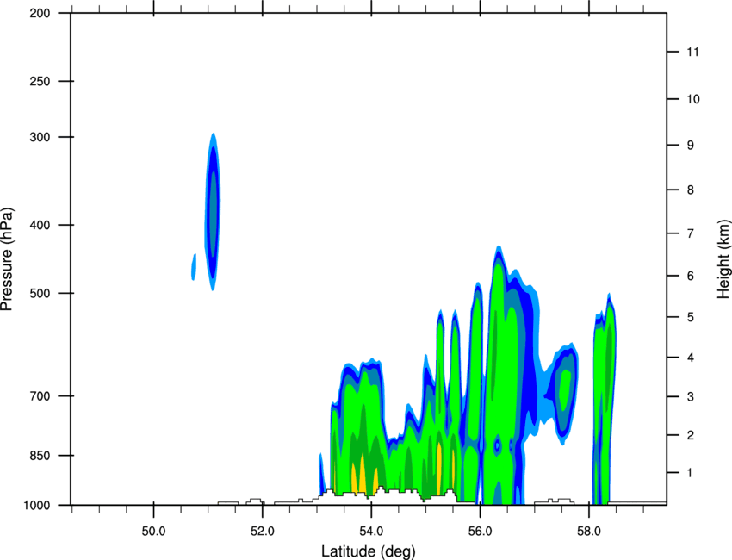Click the 11 km height tick label
This screenshot has width=732, height=560.
click(693, 52)
